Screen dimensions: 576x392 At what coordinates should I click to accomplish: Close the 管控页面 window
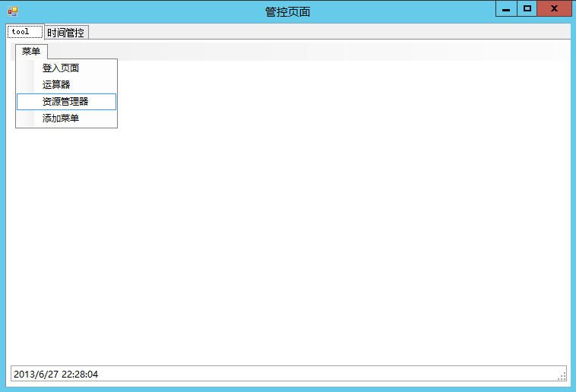pyautogui.click(x=554, y=8)
